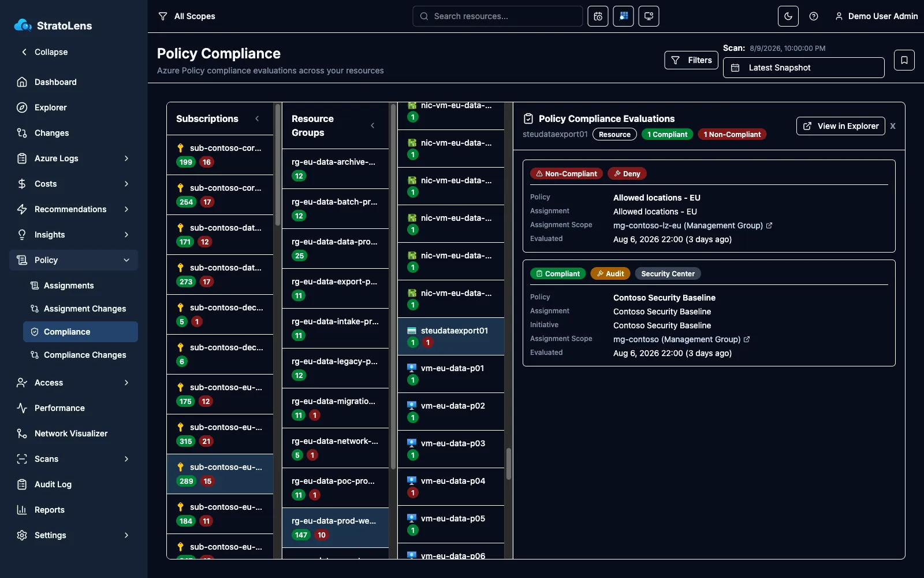
Task: Select subscription with 315 compliant, 21 non-compliant
Action: [220, 434]
